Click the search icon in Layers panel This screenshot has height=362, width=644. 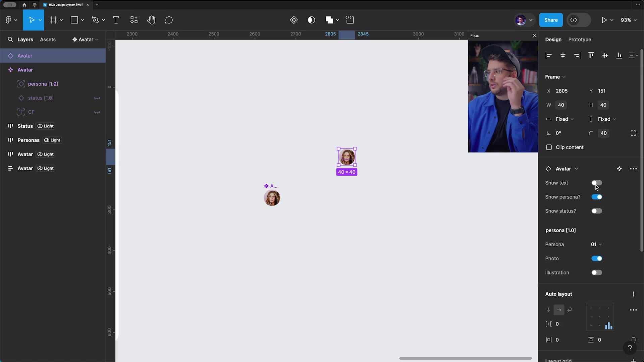[x=10, y=40]
